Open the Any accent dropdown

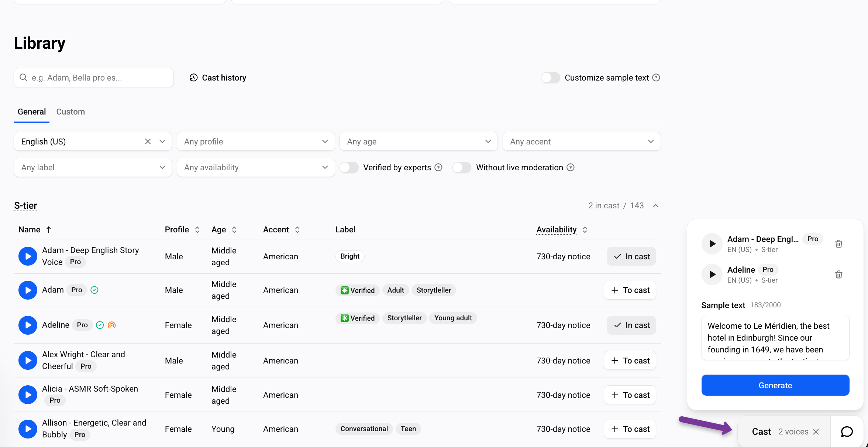click(x=582, y=141)
